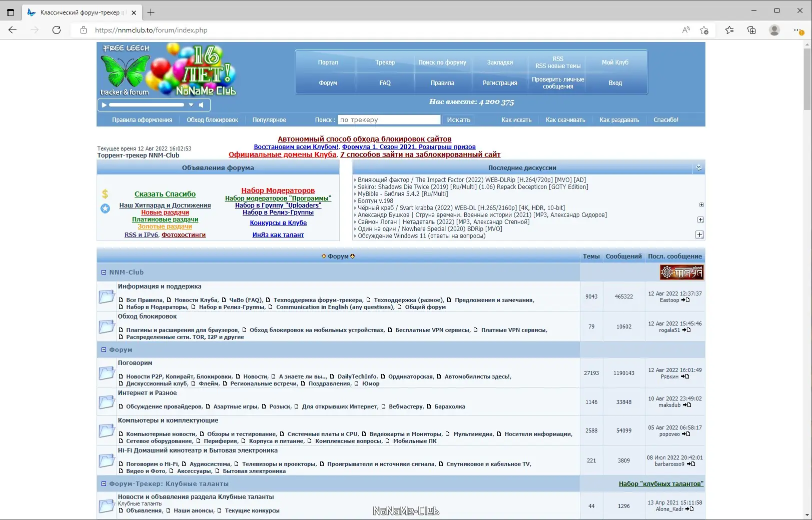The image size is (812, 520).
Task: Click the smallest plus icon in discussions
Action: [701, 204]
